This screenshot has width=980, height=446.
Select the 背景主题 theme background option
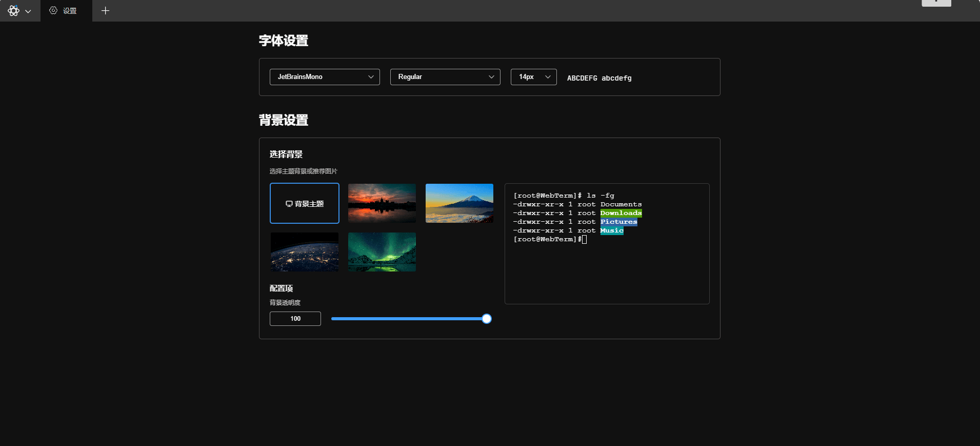(x=305, y=203)
